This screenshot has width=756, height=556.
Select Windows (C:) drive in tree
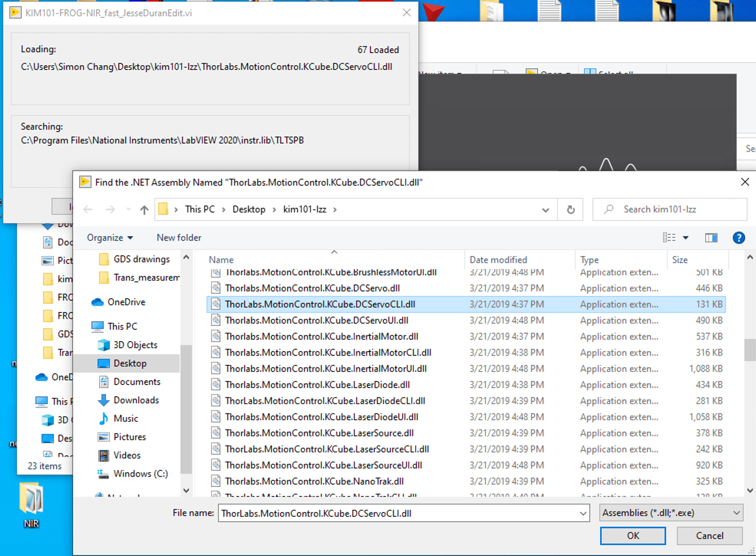point(133,474)
